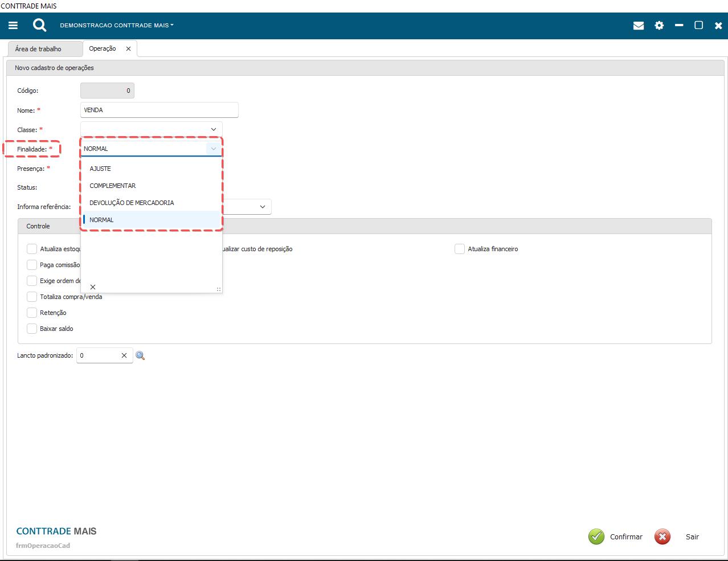Open the messages envelope icon
The width and height of the screenshot is (728, 561).
639,26
